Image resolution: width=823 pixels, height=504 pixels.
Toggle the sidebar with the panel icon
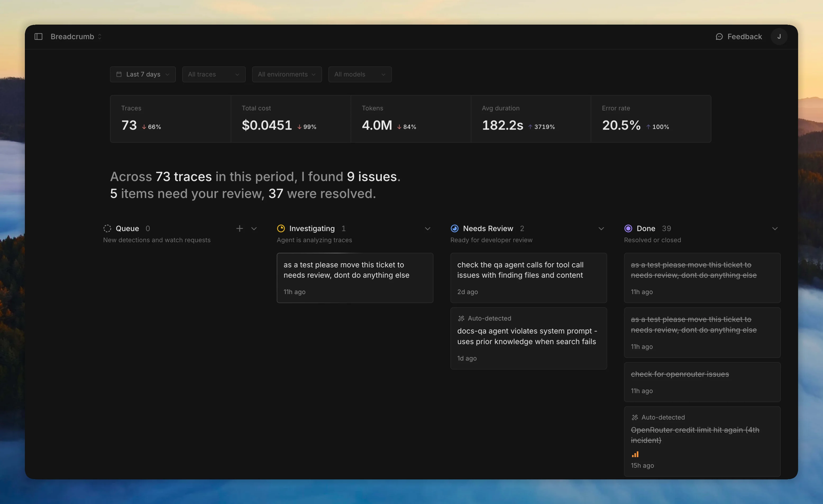tap(38, 36)
